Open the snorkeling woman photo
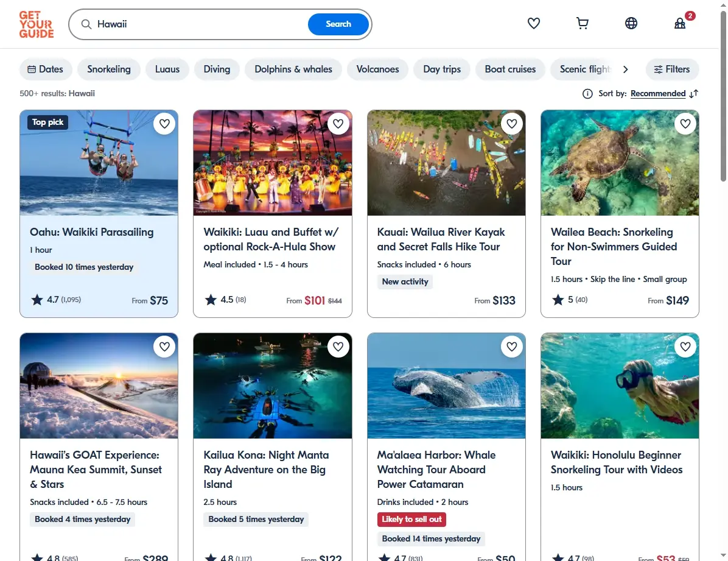Viewport: 728px width, 561px height. [x=620, y=386]
